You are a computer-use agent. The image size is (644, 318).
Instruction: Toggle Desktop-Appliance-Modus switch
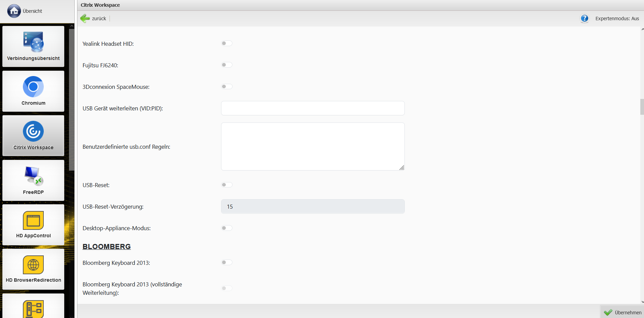(x=227, y=228)
